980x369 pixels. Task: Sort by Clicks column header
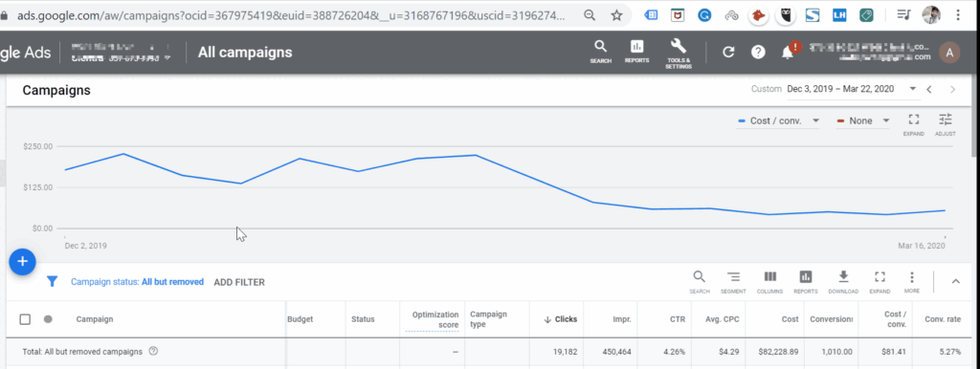click(561, 319)
